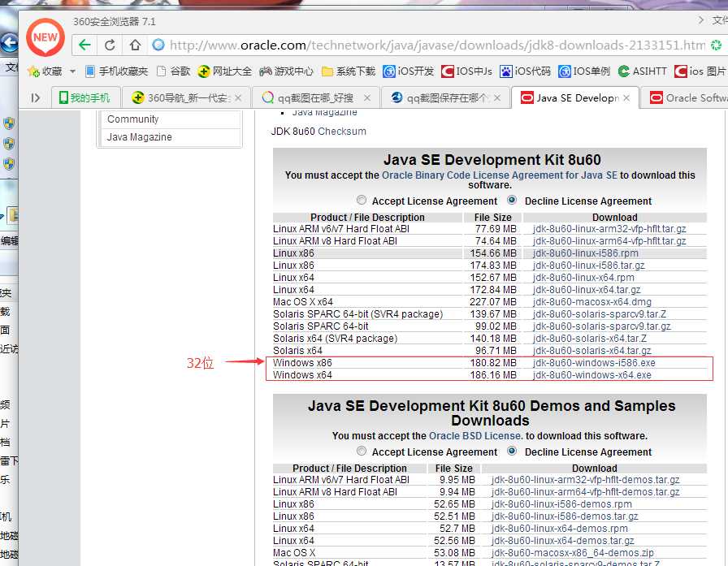Close the Java SE Development tab
Screen dimensions: 728x566
626,98
